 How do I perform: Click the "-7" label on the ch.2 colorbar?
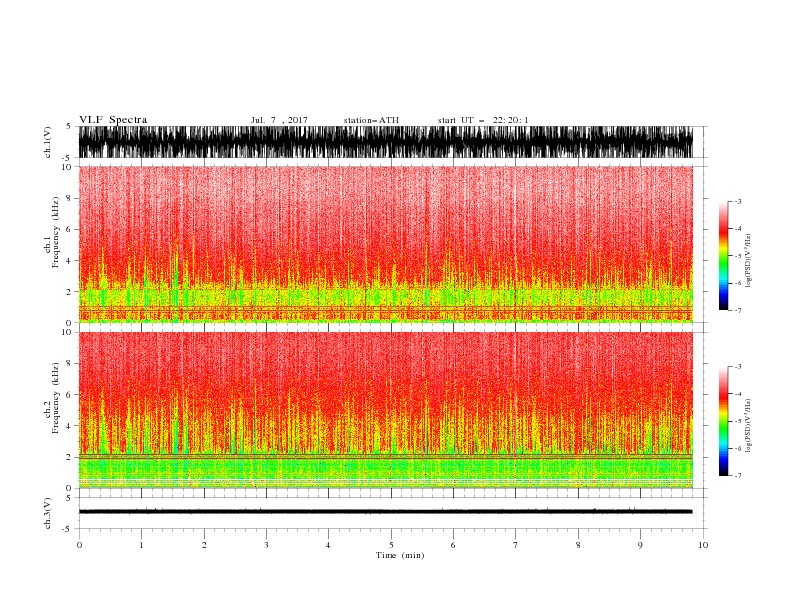click(x=737, y=476)
